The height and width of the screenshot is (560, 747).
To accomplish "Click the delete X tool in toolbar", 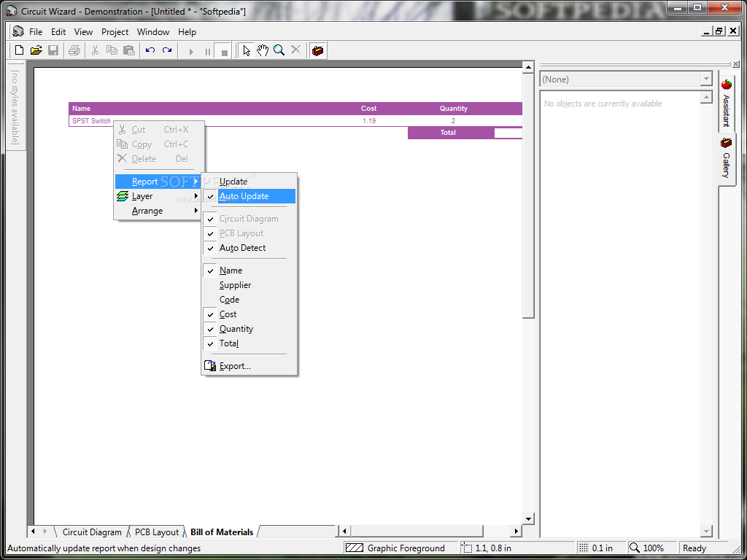I will click(296, 50).
